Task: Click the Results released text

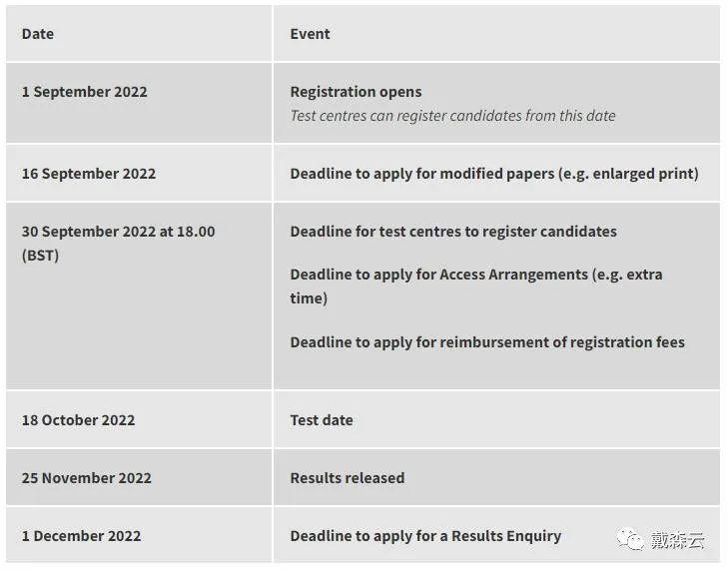Action: [x=348, y=478]
